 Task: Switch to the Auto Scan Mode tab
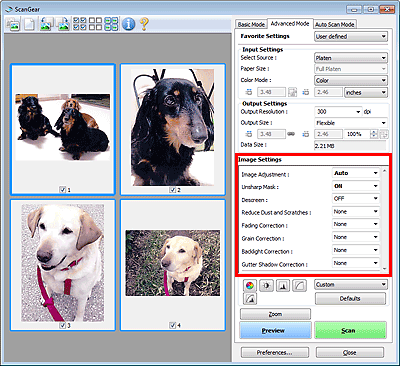tap(335, 25)
